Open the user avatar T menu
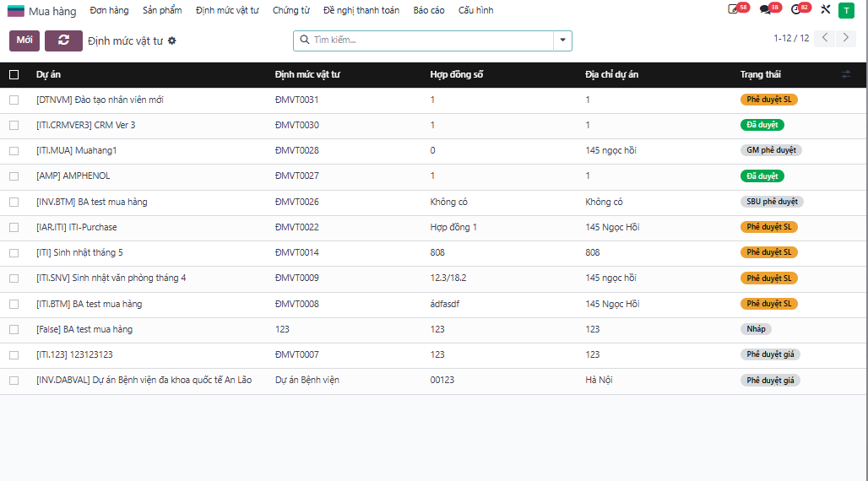Viewport: 868px width, 481px height. pos(846,10)
